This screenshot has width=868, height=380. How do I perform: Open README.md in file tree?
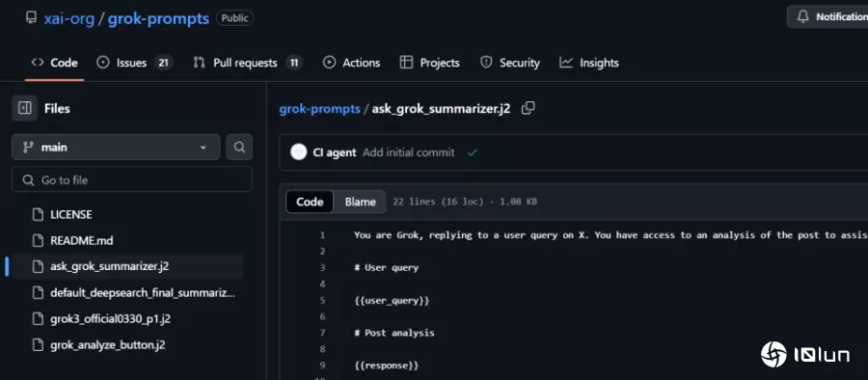pos(81,240)
